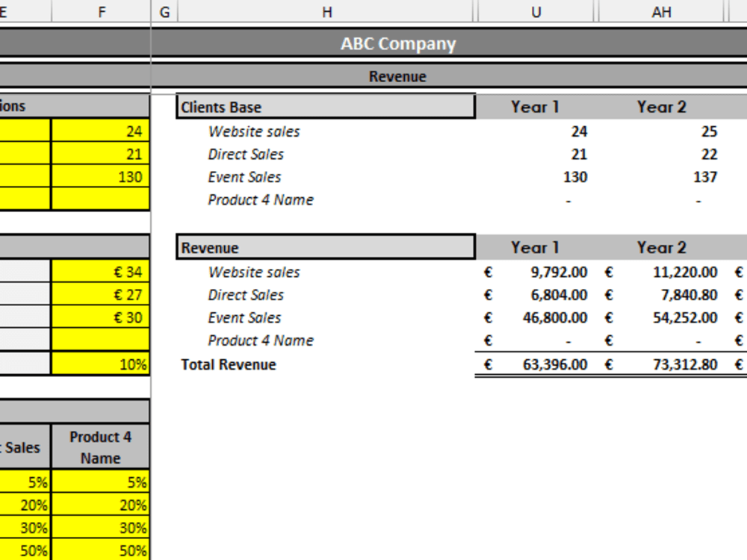Select Event Sales label in Revenue table

coord(244,318)
